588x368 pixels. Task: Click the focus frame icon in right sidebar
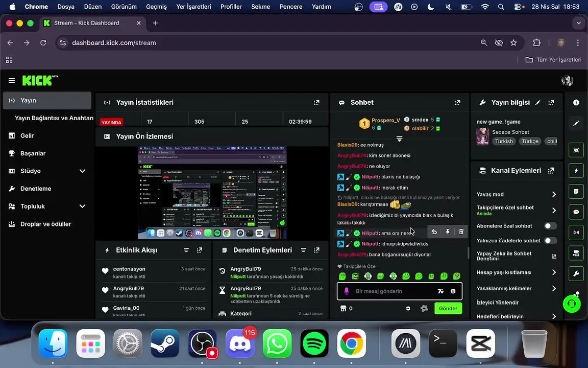(x=576, y=150)
